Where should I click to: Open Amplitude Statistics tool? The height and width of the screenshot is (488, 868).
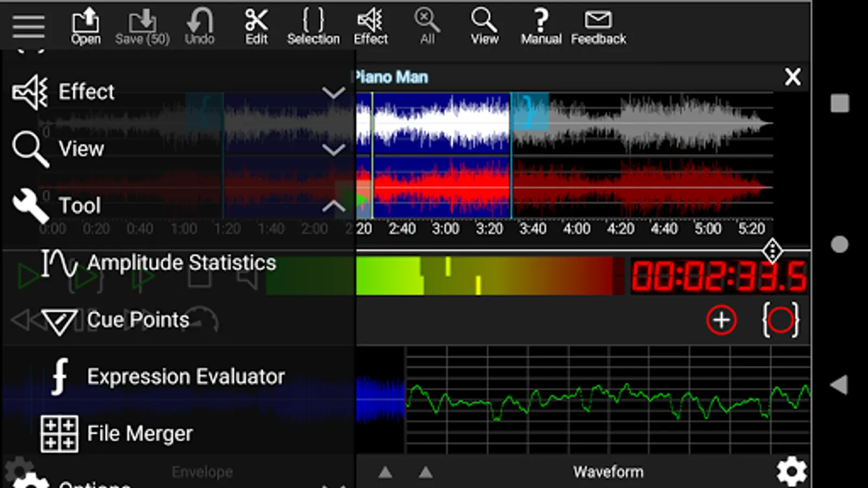click(181, 263)
